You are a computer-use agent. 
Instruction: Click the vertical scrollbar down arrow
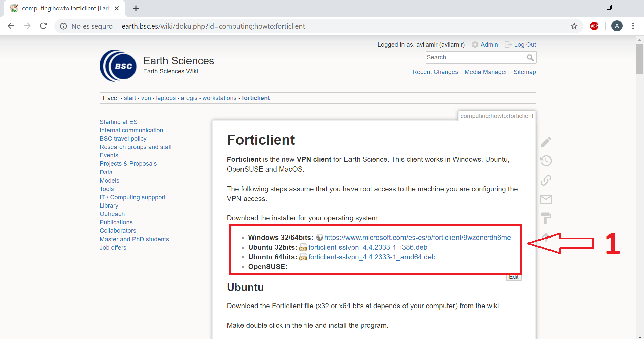[x=640, y=336]
